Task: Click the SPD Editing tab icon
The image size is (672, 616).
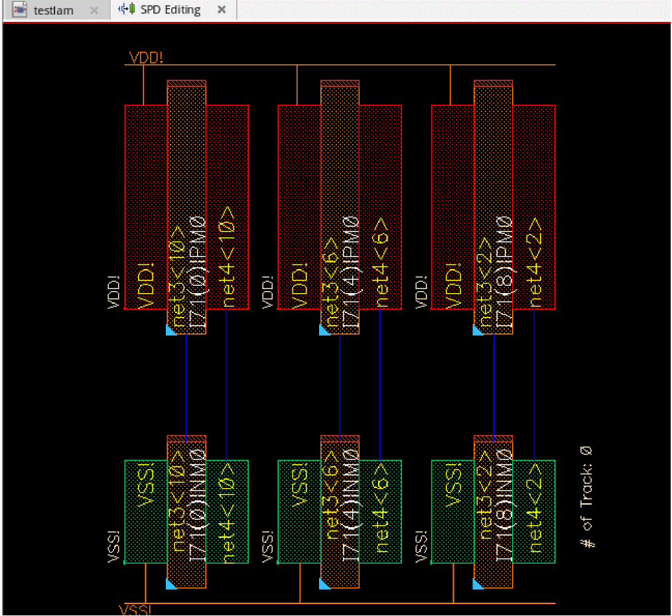Action: pos(127,10)
